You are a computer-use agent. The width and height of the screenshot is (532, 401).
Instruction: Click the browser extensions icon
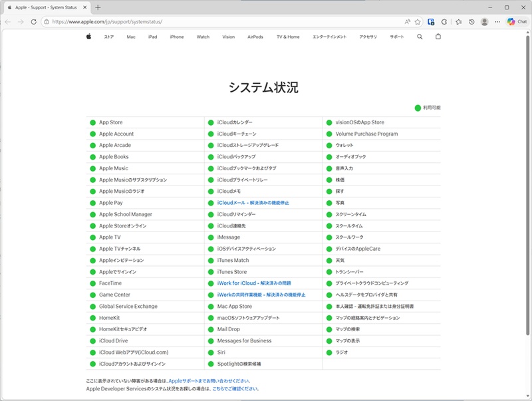[x=444, y=22]
